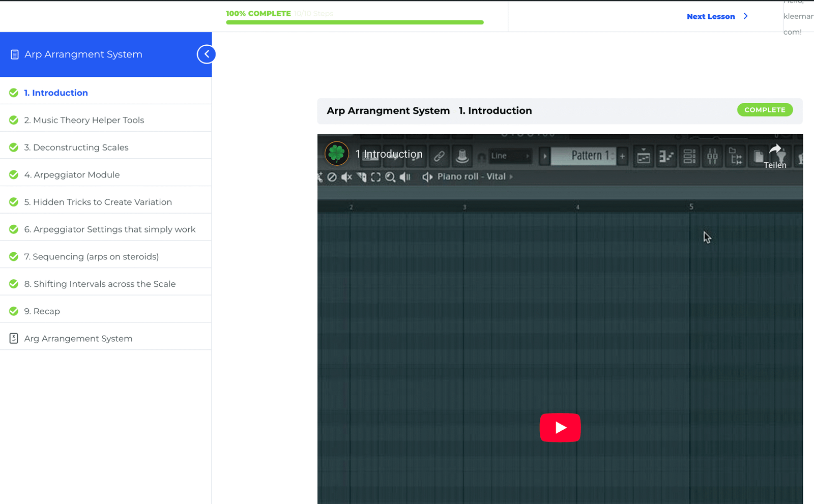This screenshot has height=504, width=814.
Task: Click the checkmark beside Arpeggiator Module lesson
Action: (14, 174)
